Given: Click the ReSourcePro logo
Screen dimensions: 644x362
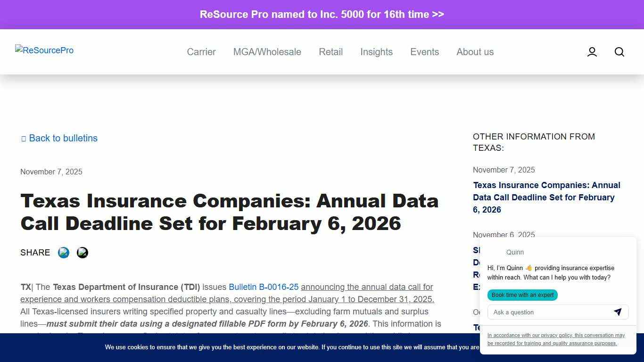Looking at the screenshot, I should point(44,50).
